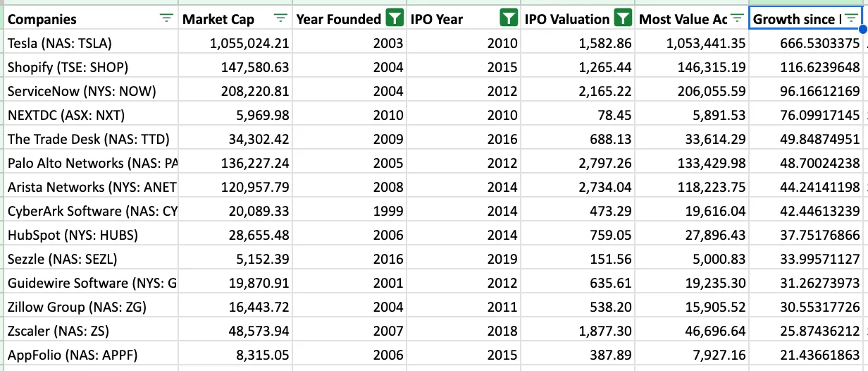Click the Most Value Ac filter icon
Image resolution: width=868 pixels, height=371 pixels.
pos(737,19)
